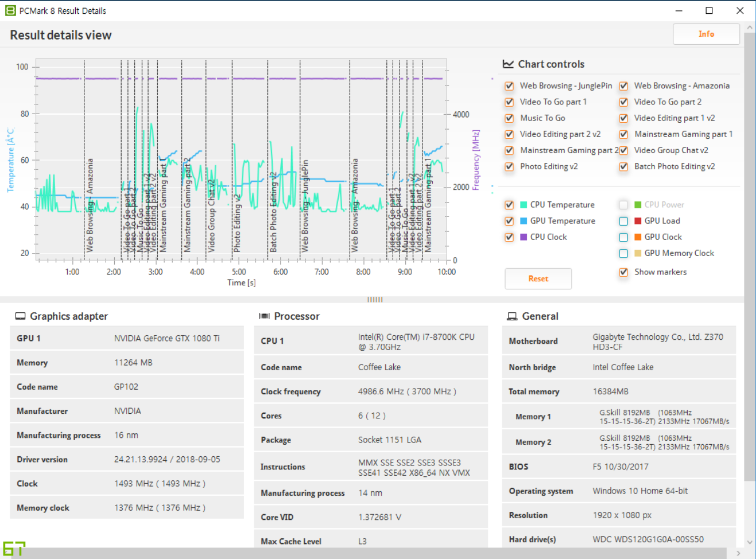Click the Graphics adapter monitor icon
The width and height of the screenshot is (756, 559).
20,316
